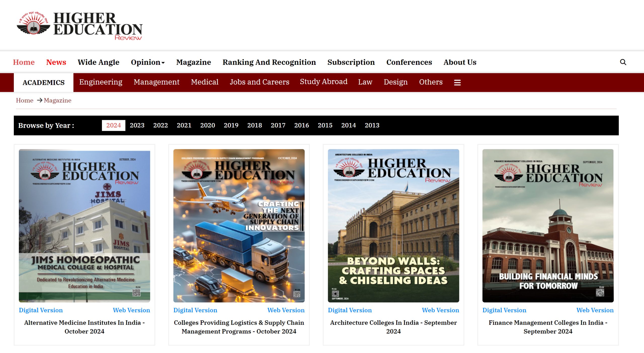Open the search magnifier icon
The image size is (644, 353).
click(x=623, y=62)
